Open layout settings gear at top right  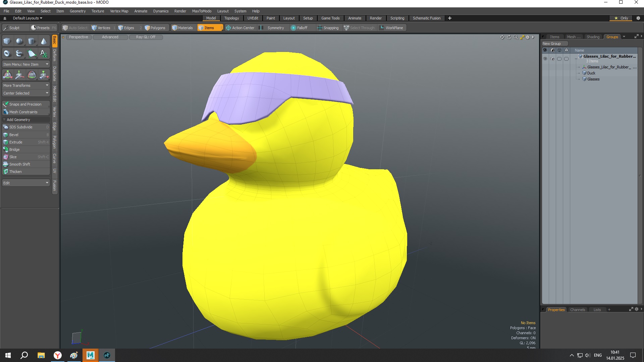point(638,18)
